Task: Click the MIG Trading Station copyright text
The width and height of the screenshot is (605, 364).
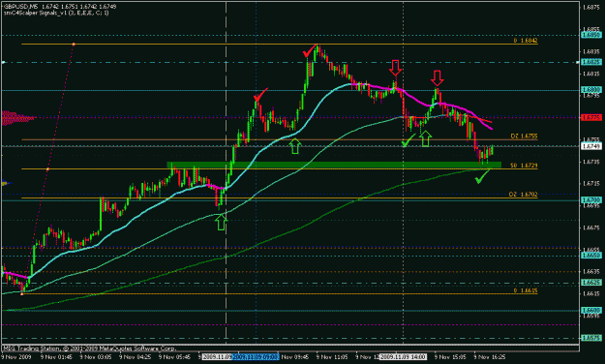Action: click(x=89, y=349)
